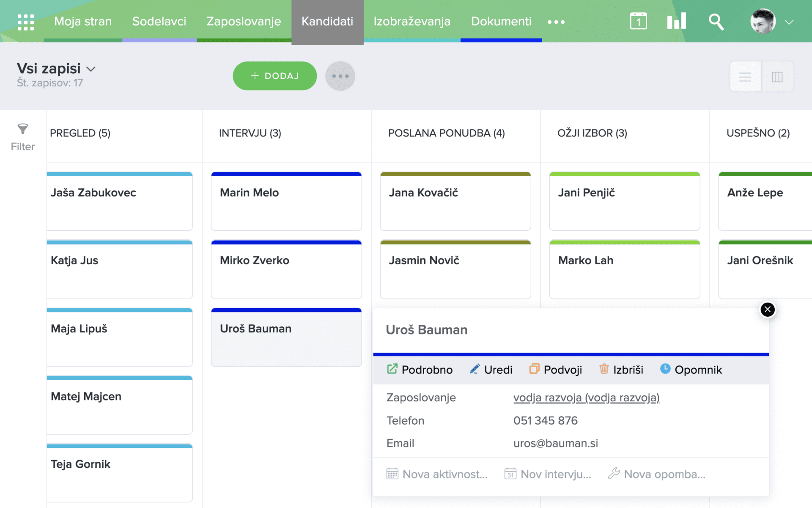Open the Sodelavci tab
812x508 pixels.
pos(159,21)
